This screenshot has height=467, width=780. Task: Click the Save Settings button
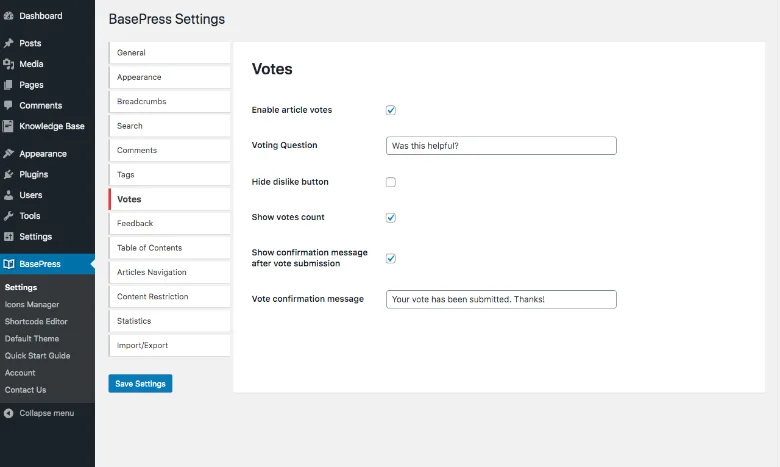tap(140, 383)
